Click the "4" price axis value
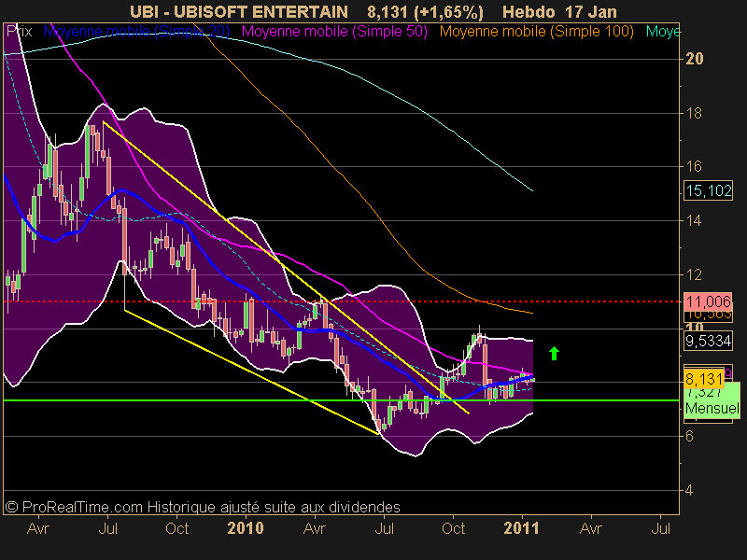 689,490
